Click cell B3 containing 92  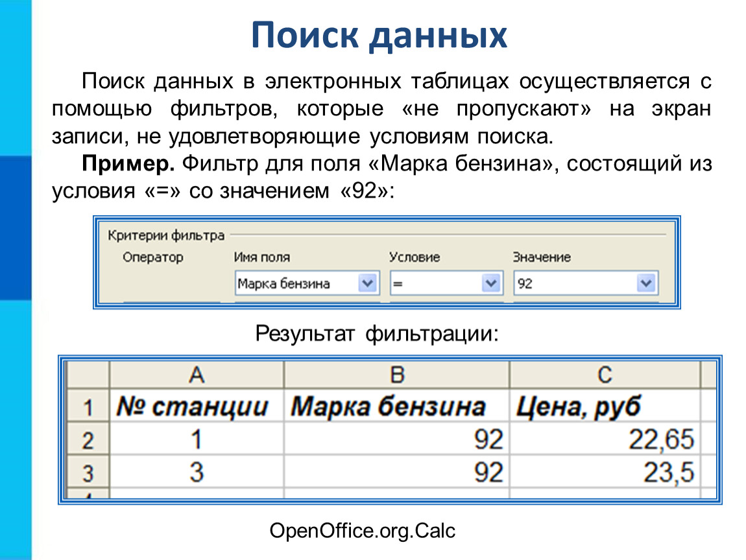(x=396, y=472)
